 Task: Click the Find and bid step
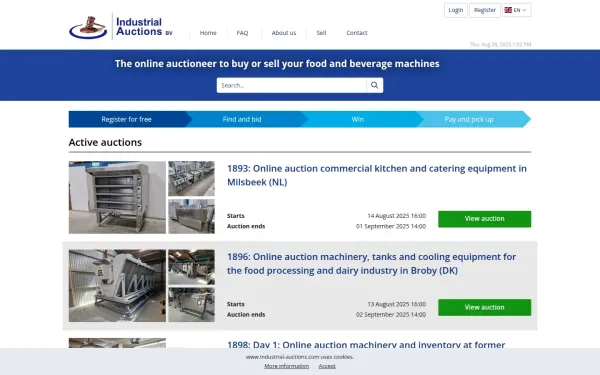tap(242, 119)
